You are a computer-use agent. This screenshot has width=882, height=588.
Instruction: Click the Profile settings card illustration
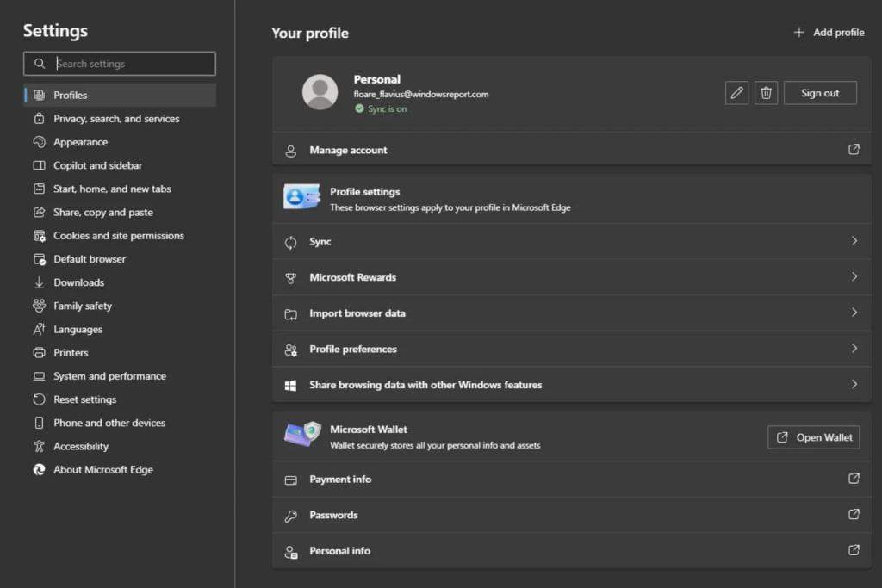pos(302,197)
